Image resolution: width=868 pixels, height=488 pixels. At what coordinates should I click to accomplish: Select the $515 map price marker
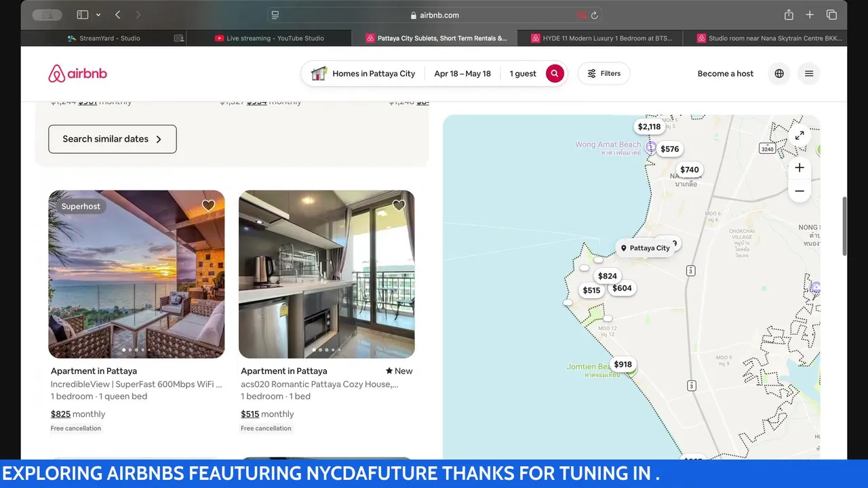point(591,290)
